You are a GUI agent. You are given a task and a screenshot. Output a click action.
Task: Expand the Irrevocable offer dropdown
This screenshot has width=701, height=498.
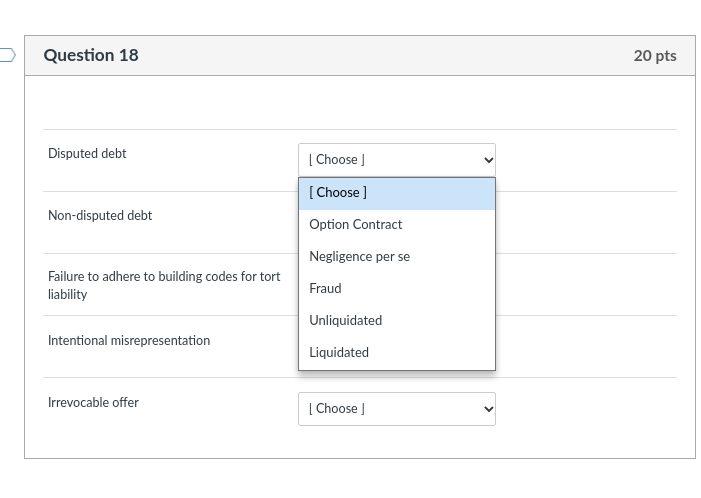tap(396, 408)
